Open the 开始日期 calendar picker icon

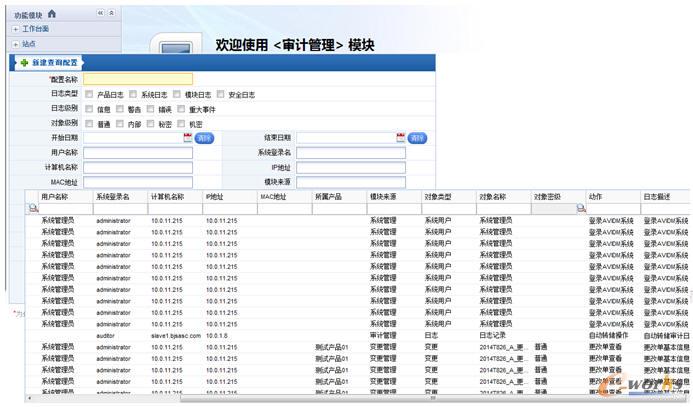pyautogui.click(x=187, y=138)
